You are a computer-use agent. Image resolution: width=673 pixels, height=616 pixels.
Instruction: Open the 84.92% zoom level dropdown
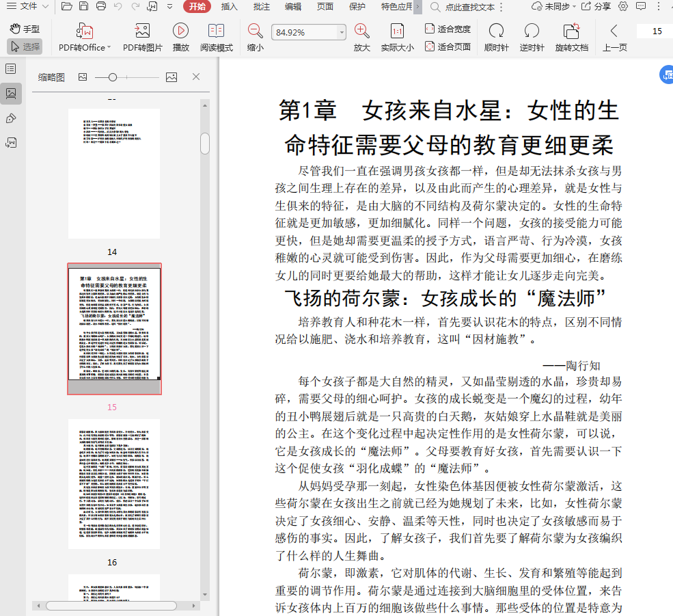(x=342, y=33)
